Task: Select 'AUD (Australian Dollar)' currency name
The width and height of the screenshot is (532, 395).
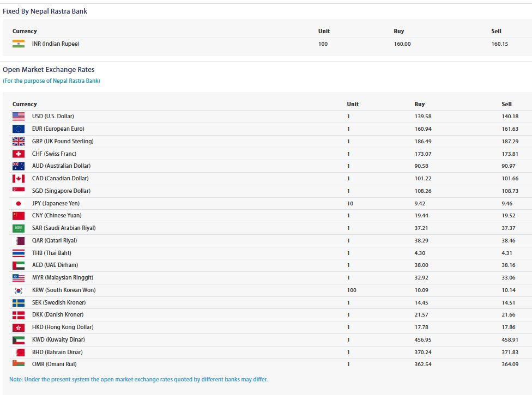Action: (x=62, y=166)
